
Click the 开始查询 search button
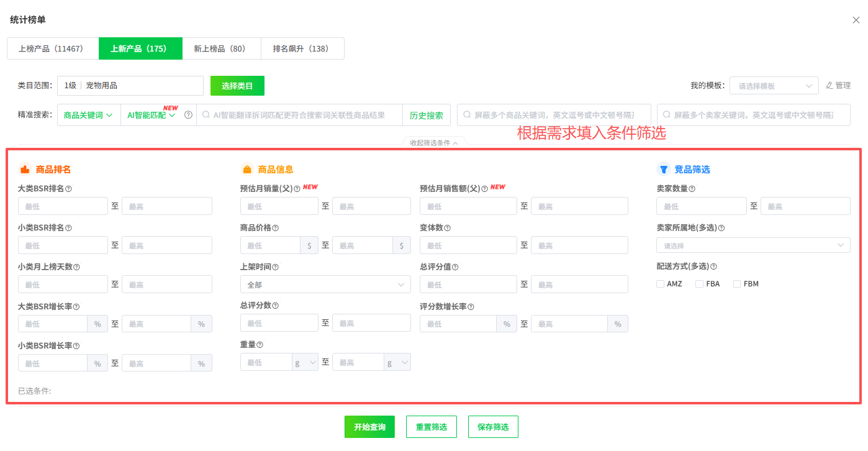pyautogui.click(x=369, y=427)
